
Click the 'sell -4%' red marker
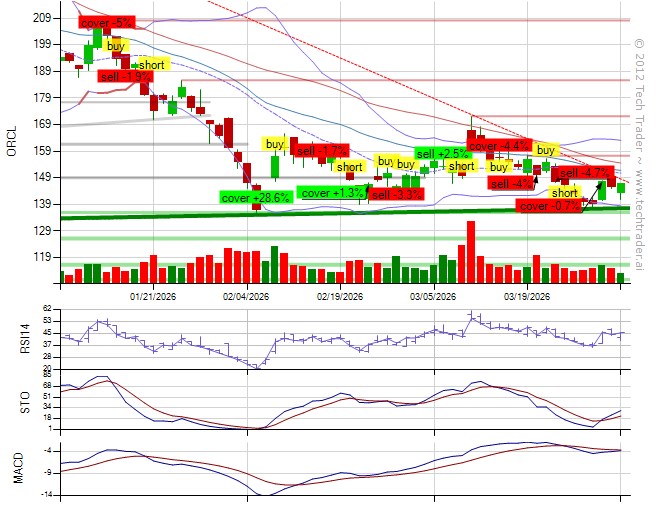pos(512,184)
